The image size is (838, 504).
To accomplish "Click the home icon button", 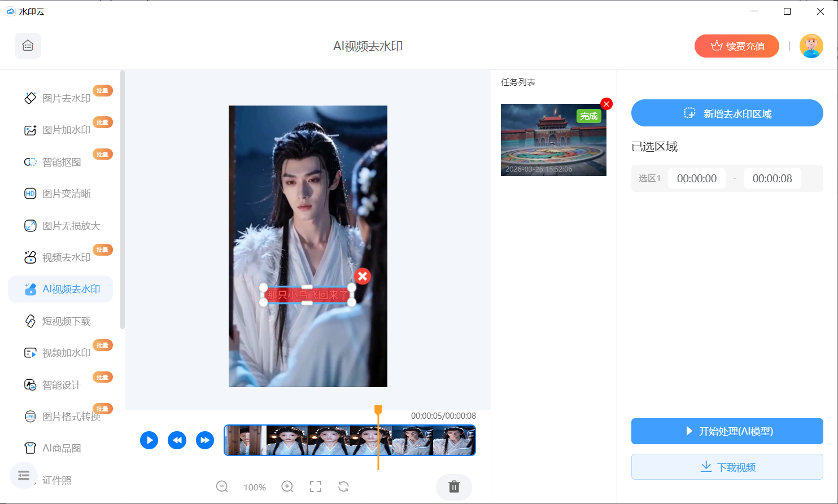I will (x=28, y=46).
